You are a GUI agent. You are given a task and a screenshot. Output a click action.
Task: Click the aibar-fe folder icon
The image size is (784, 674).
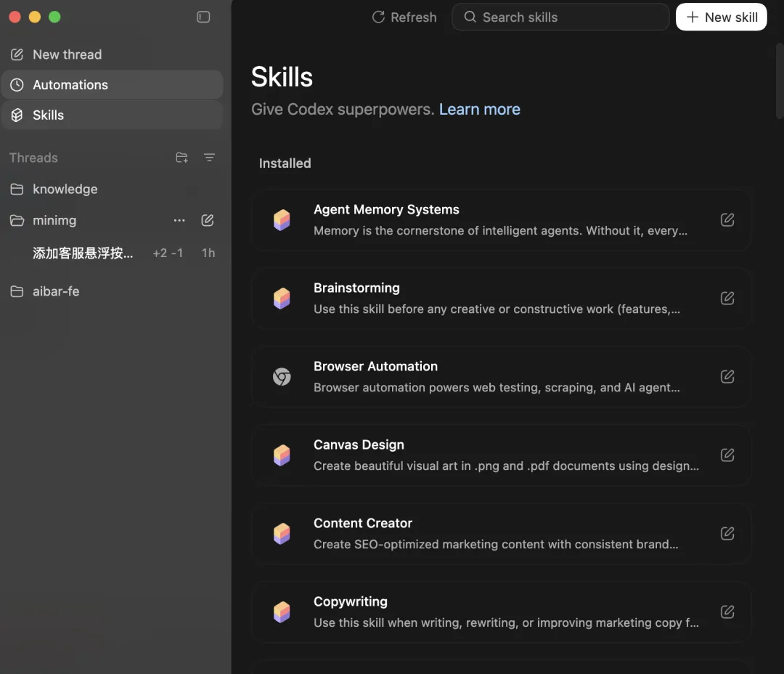point(17,291)
